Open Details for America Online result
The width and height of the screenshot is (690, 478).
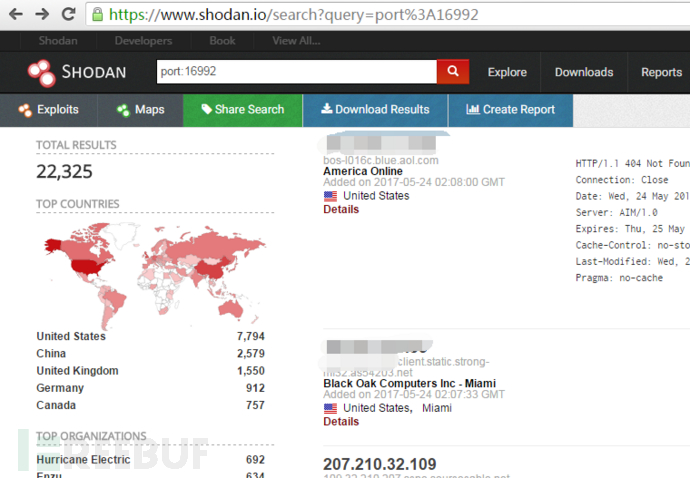pyautogui.click(x=341, y=210)
